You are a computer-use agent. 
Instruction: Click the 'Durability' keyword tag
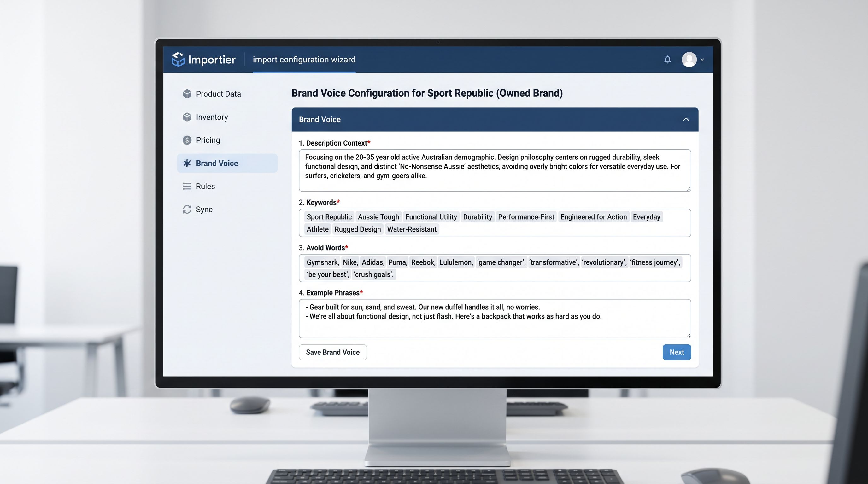pos(478,217)
